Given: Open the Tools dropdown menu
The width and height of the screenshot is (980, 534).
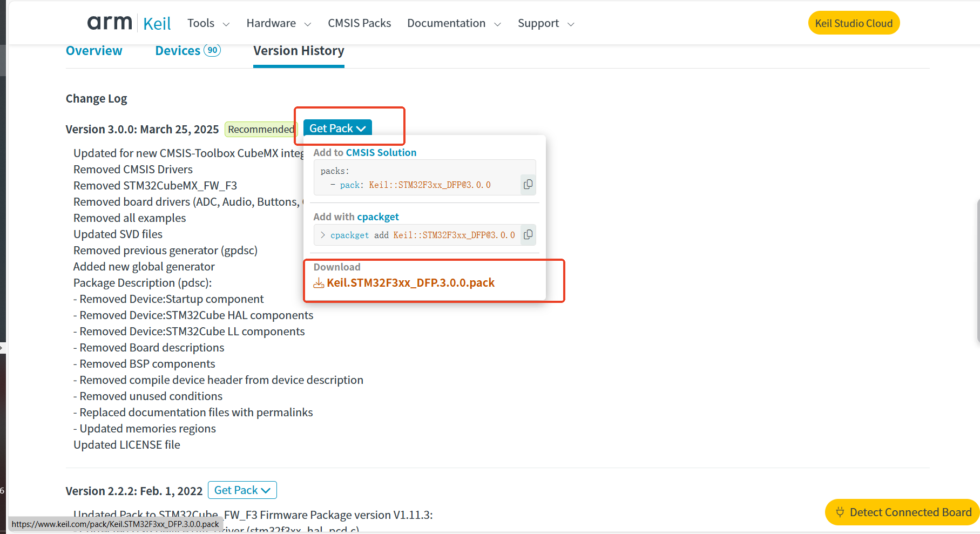Looking at the screenshot, I should 208,23.
